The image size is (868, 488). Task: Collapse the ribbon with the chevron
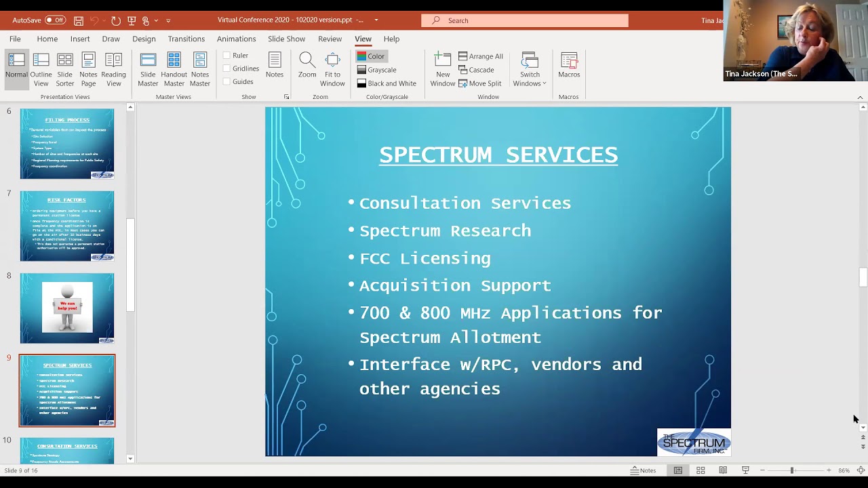pyautogui.click(x=861, y=97)
